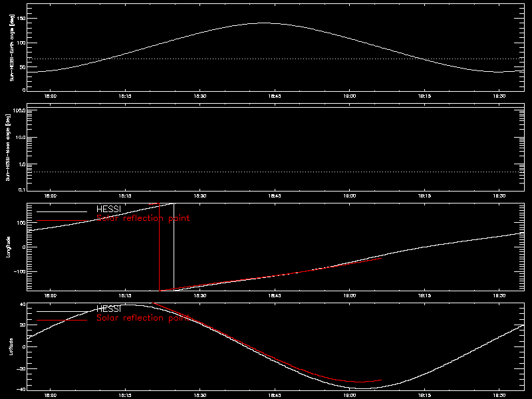Click the Latitude axis title
This screenshot has width=532, height=399.
[11, 346]
